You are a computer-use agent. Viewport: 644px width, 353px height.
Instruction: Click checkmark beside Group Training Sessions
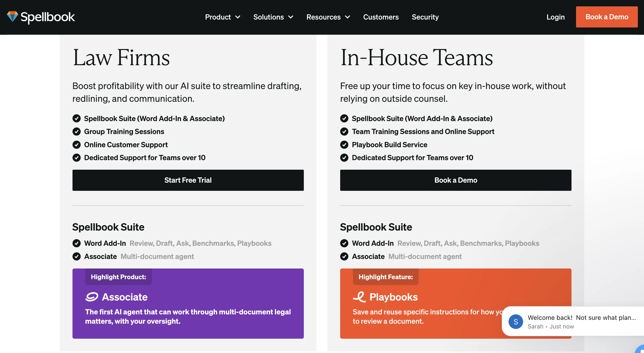(x=77, y=131)
